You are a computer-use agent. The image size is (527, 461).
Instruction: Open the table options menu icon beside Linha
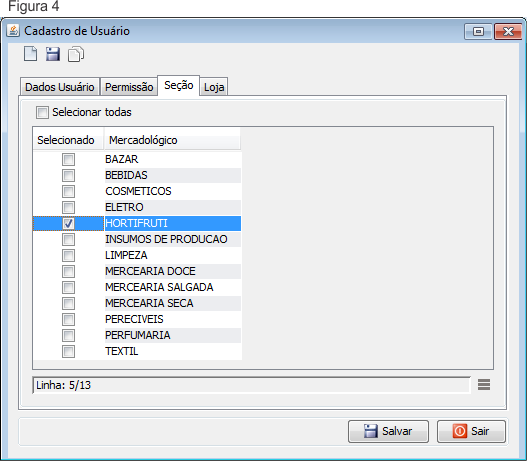(484, 385)
